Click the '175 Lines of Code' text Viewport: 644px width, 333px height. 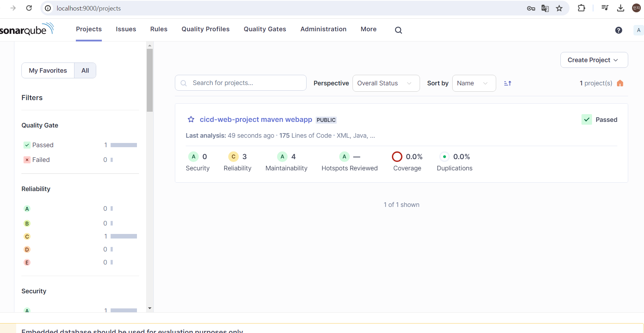[x=305, y=136]
